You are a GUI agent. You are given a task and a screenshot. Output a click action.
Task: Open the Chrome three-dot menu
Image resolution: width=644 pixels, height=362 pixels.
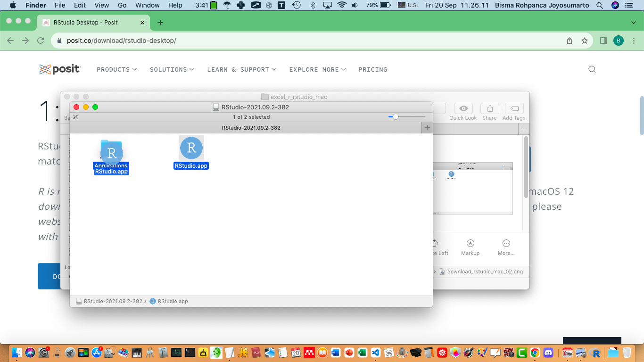(634, 41)
